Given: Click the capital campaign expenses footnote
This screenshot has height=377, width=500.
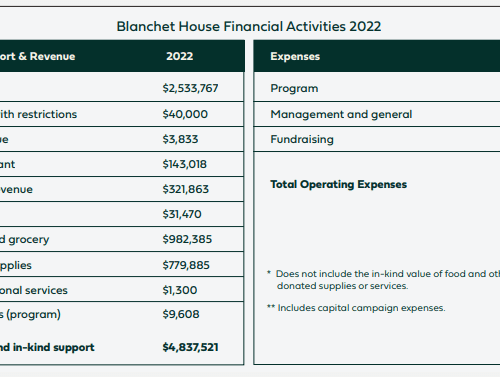Looking at the screenshot, I should [356, 308].
